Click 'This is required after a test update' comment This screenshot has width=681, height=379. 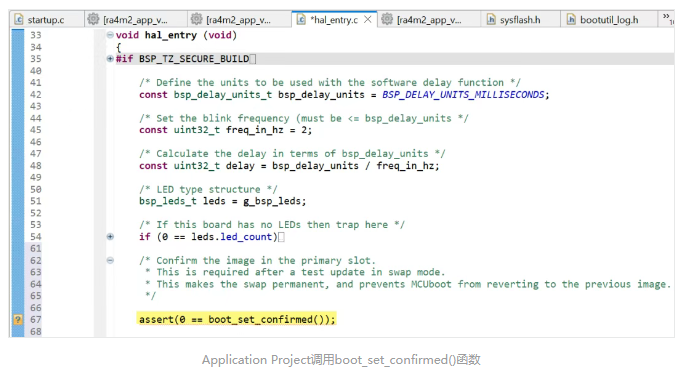[295, 272]
